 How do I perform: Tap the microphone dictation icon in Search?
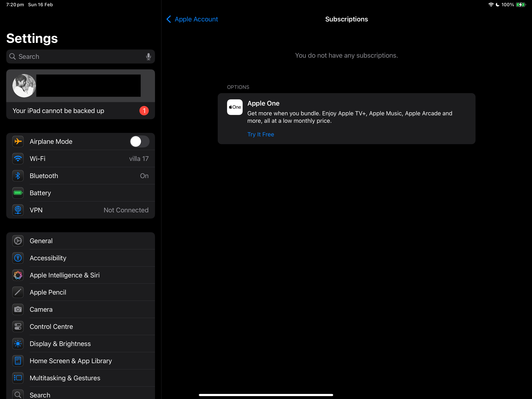click(148, 56)
